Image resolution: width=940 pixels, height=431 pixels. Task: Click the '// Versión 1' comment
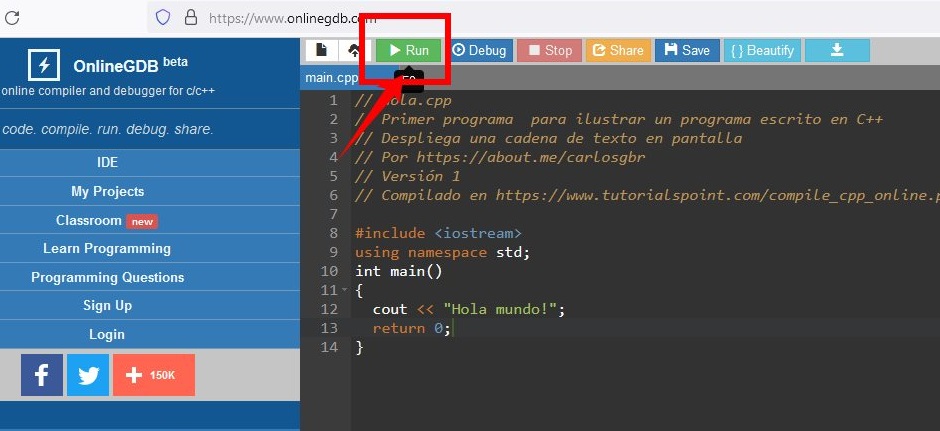(408, 176)
